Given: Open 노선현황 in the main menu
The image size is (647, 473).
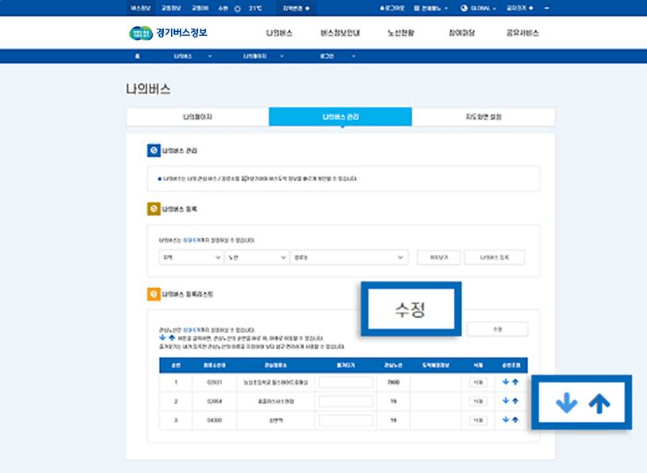Looking at the screenshot, I should click(401, 33).
